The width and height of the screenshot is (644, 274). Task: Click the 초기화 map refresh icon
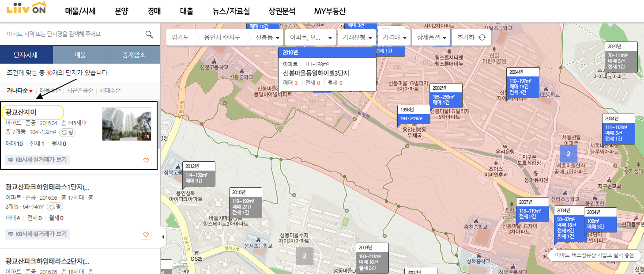(482, 38)
